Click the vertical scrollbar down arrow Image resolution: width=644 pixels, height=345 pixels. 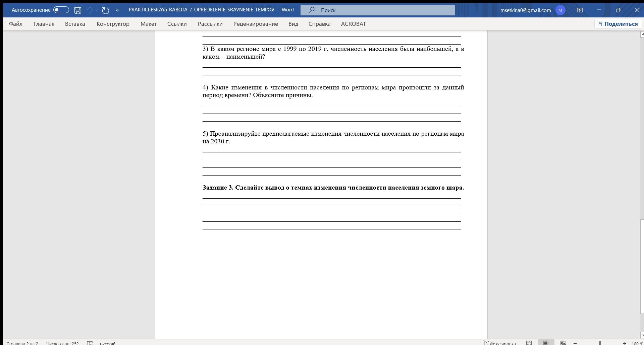click(x=642, y=335)
